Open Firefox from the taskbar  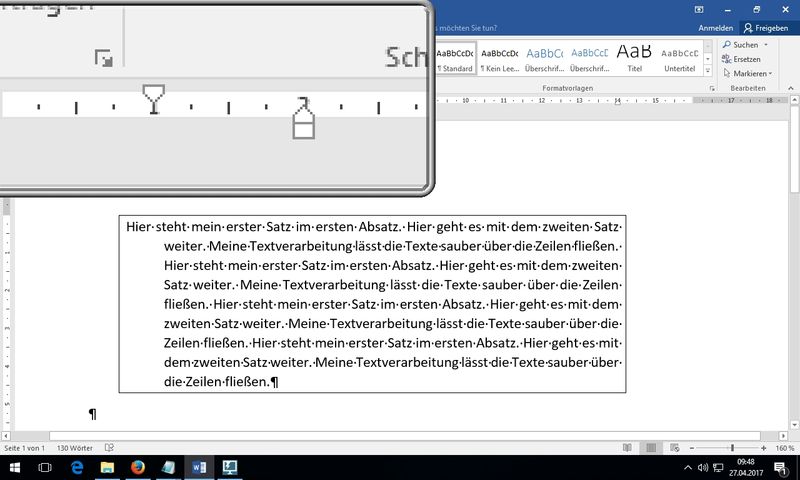pos(138,467)
